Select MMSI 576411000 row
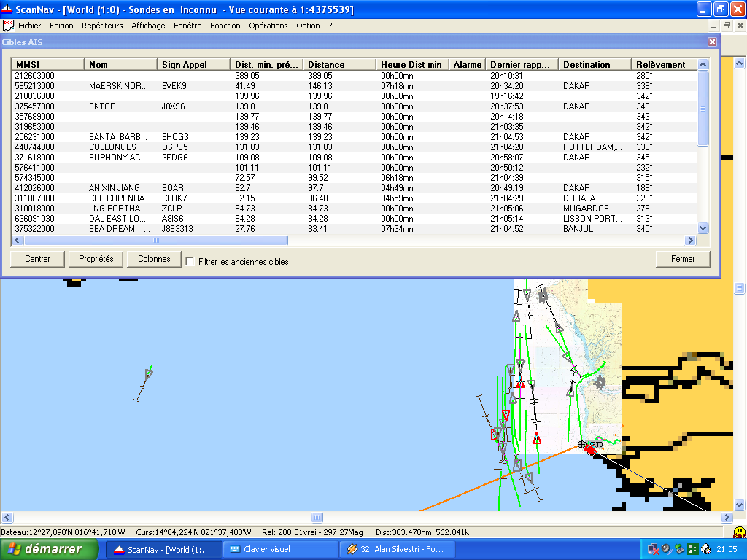Image resolution: width=747 pixels, height=560 pixels. 354,168
